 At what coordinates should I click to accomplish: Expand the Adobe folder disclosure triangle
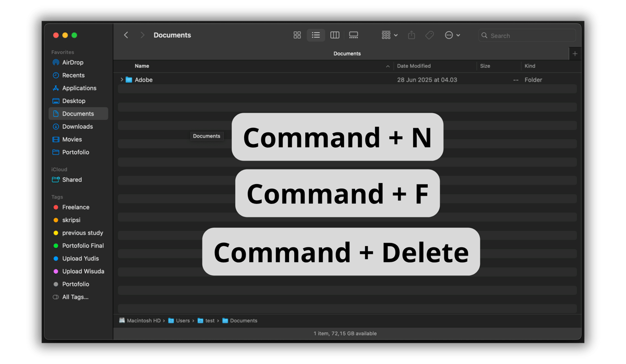point(122,80)
